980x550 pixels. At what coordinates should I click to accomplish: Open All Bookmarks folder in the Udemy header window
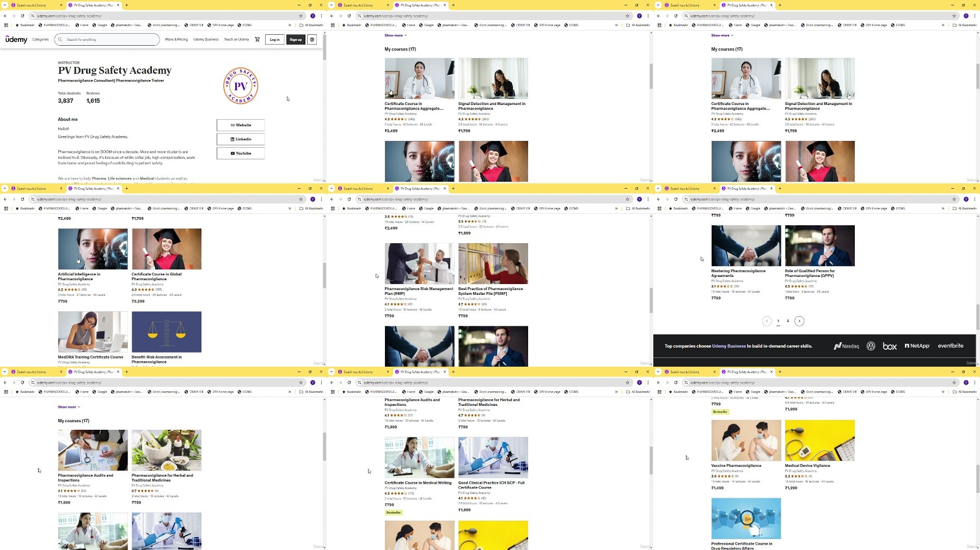click(311, 25)
